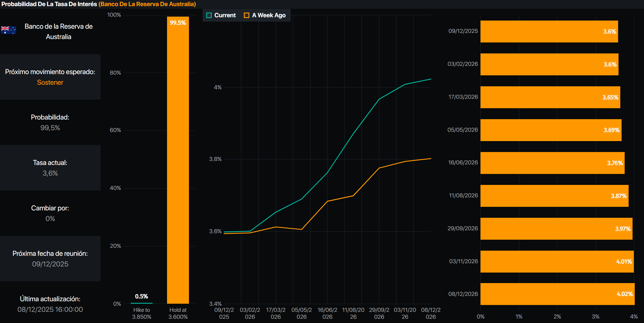The height and width of the screenshot is (323, 644).
Task: Click the Hike to 3.850% green bar
Action: [142, 303]
